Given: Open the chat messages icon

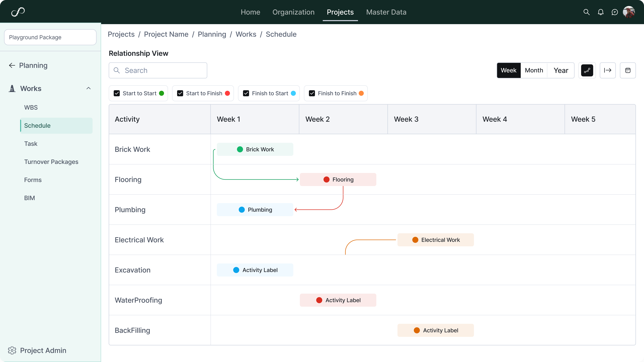Looking at the screenshot, I should tap(614, 12).
